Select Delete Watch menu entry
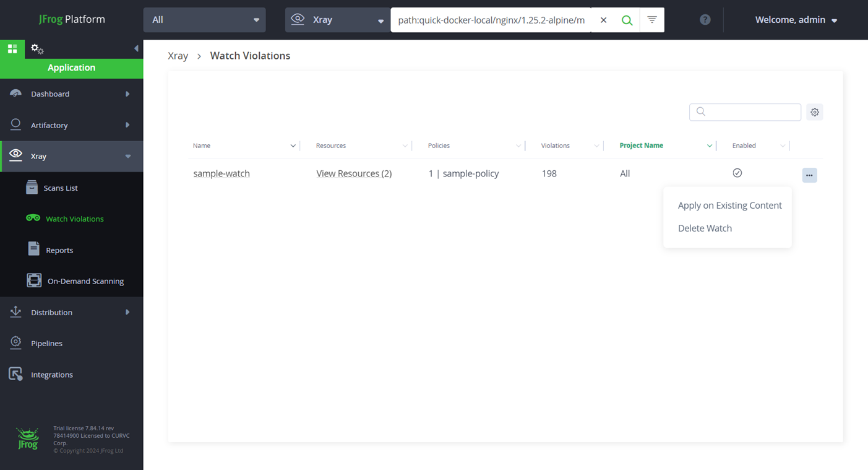Image resolution: width=868 pixels, height=470 pixels. (705, 228)
